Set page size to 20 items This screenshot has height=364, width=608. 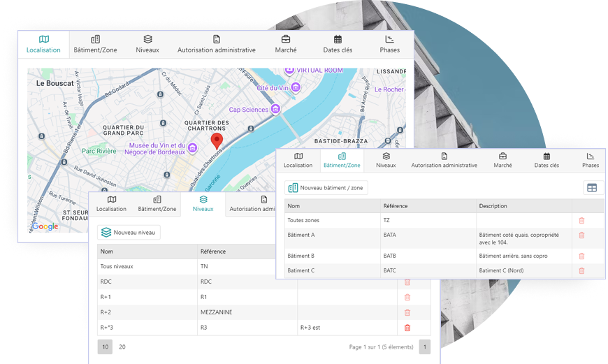click(122, 347)
